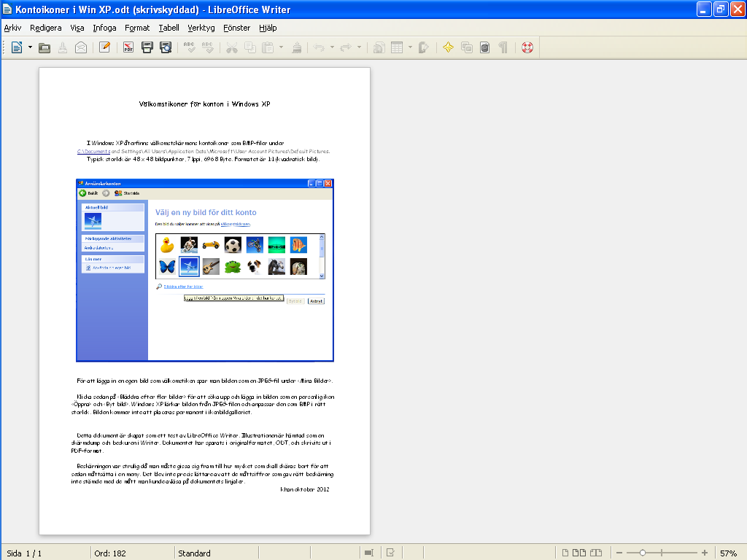This screenshot has height=560, width=747.
Task: Click the zoom out minus button
Action: click(619, 553)
